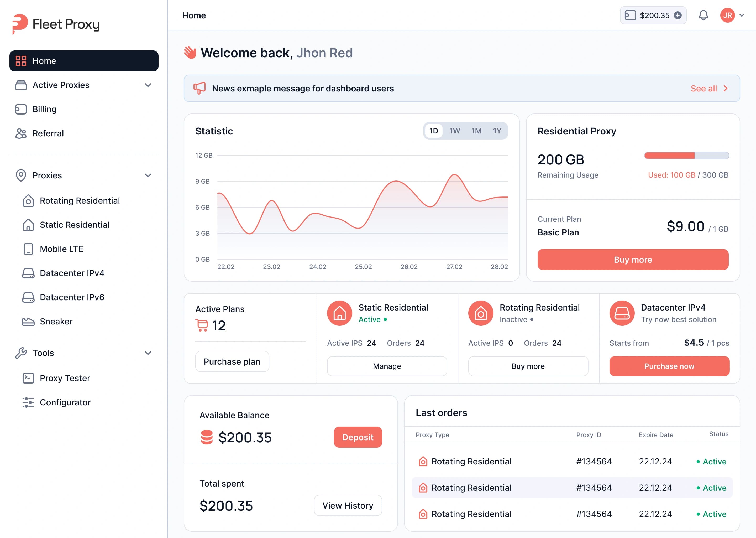Click the JR user avatar
The height and width of the screenshot is (538, 756).
[x=727, y=15]
